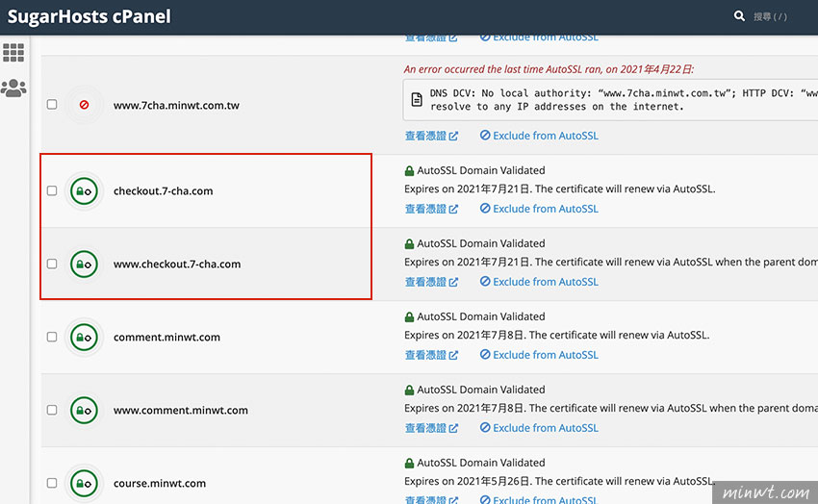Click the SugarHosts cPanel logo title
The height and width of the screenshot is (504, 818).
pos(89,16)
